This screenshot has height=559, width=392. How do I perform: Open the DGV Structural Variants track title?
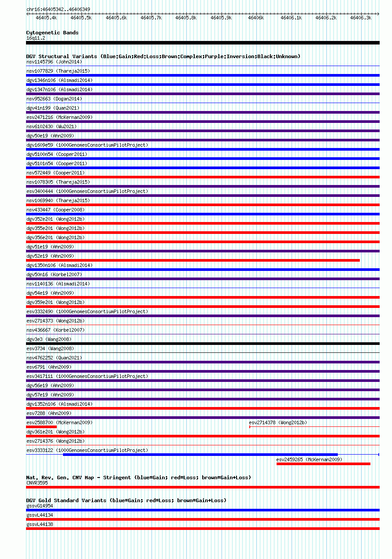tap(163, 56)
